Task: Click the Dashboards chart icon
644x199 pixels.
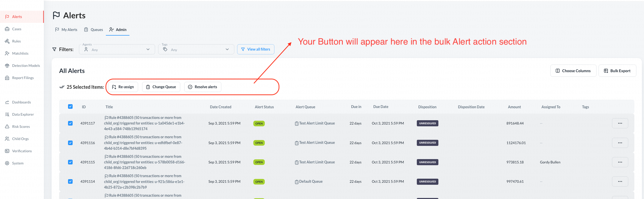Action: pos(7,102)
